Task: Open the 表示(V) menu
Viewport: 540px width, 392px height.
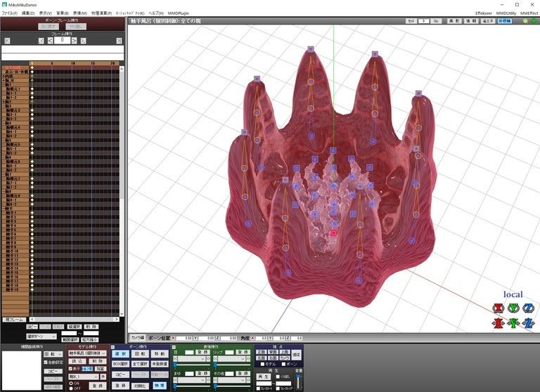Action: (45, 13)
